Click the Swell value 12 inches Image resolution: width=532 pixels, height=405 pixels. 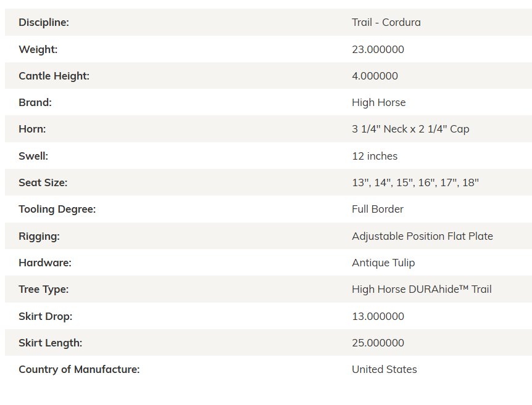tap(375, 156)
